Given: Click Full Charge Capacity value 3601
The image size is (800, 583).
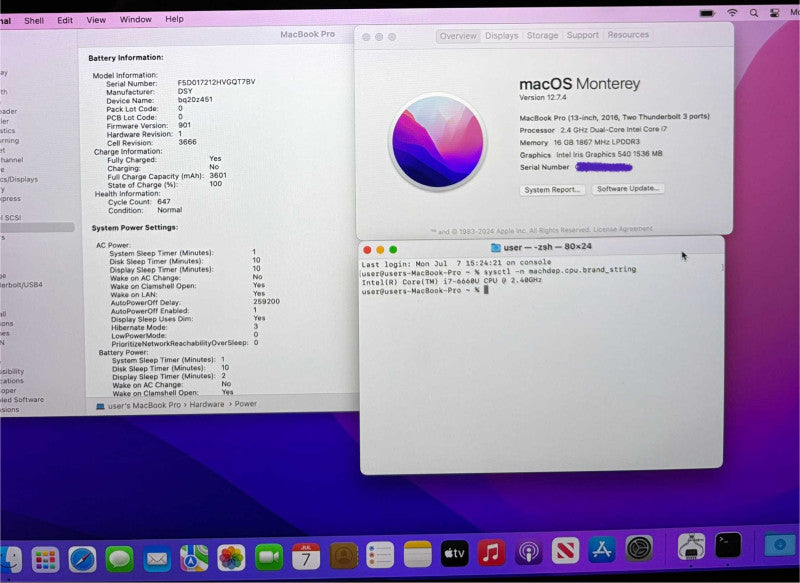Looking at the screenshot, I should tap(218, 175).
